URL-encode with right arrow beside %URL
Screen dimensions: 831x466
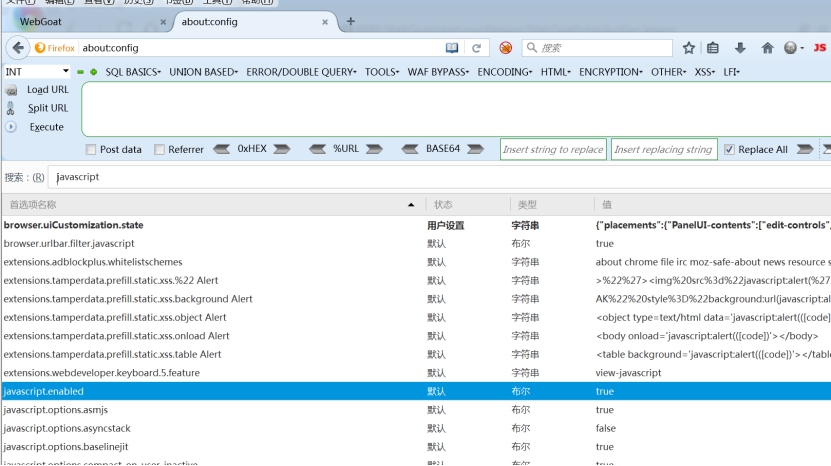(374, 150)
